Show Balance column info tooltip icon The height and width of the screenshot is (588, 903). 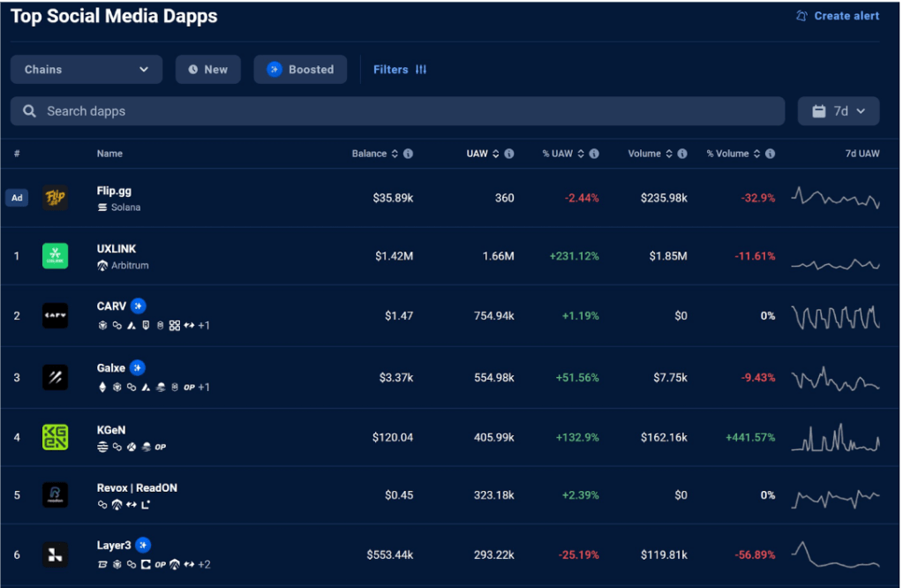pos(409,154)
